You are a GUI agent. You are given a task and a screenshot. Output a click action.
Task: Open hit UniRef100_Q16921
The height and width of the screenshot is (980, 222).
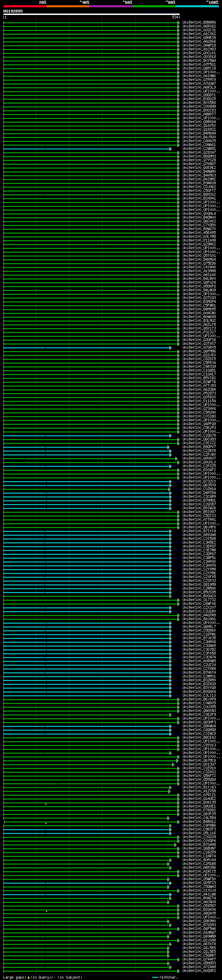(199, 129)
